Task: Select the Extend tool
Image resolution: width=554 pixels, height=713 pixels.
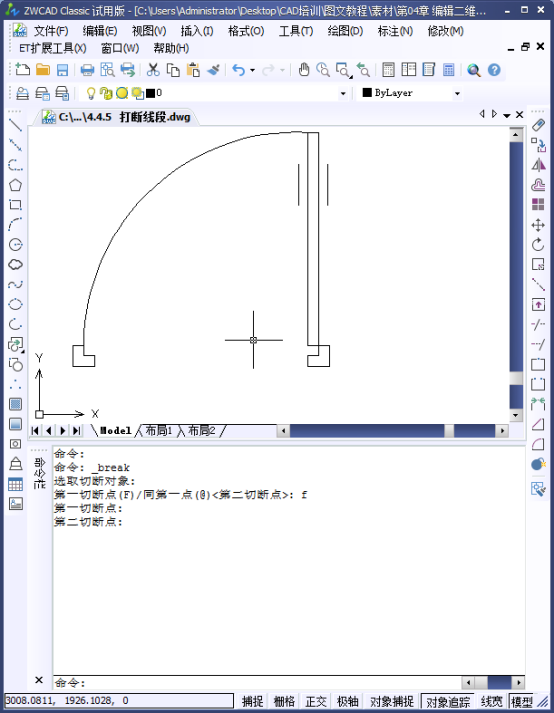Action: (x=538, y=345)
